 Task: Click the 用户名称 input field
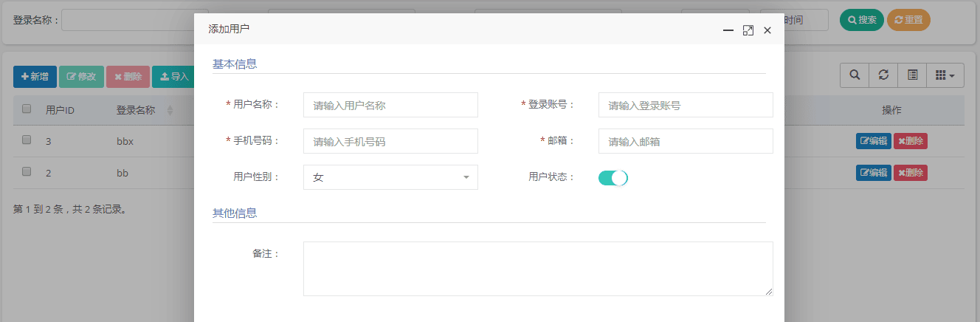390,105
